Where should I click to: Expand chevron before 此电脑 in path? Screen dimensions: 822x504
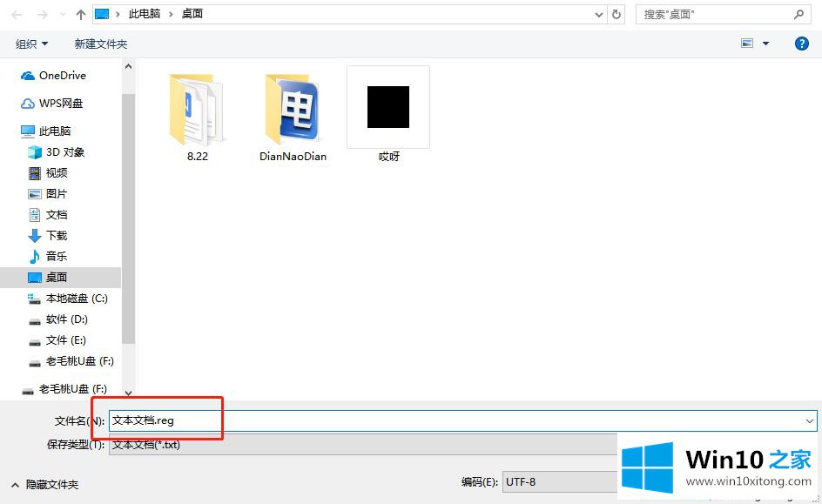118,15
